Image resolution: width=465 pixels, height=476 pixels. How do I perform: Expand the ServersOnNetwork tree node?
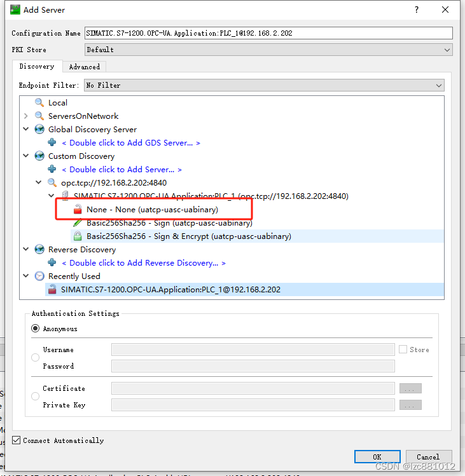[26, 116]
